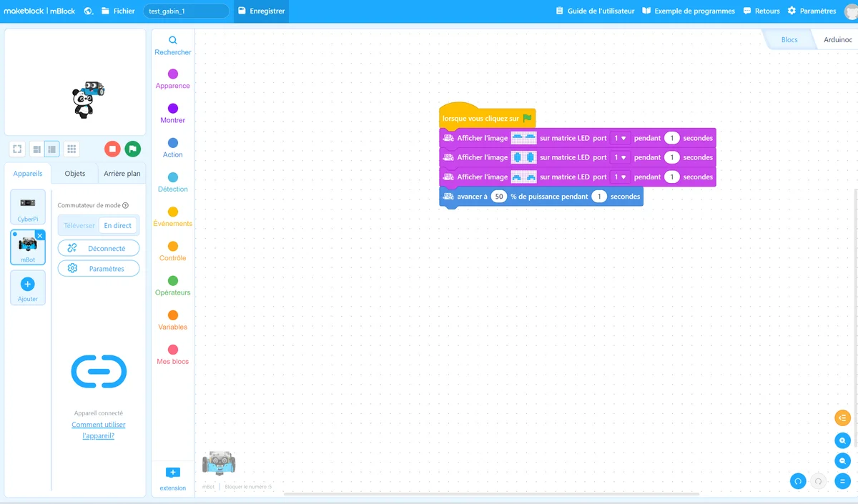The image size is (858, 504).
Task: Click the Enregistrer save button
Action: [x=261, y=11]
